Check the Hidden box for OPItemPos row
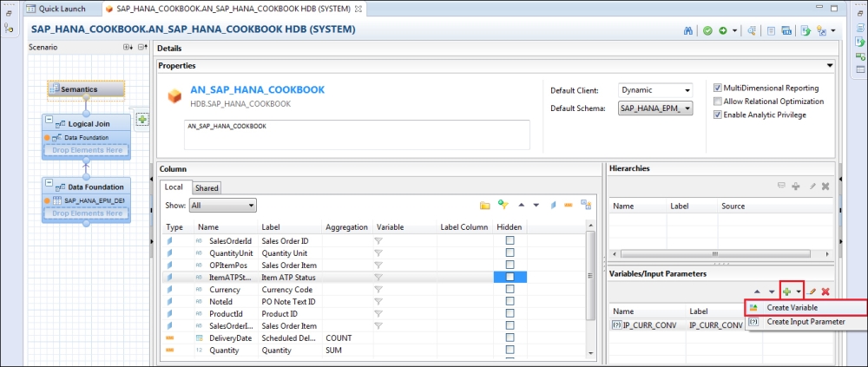Screen dimensions: 868x367 [x=510, y=265]
